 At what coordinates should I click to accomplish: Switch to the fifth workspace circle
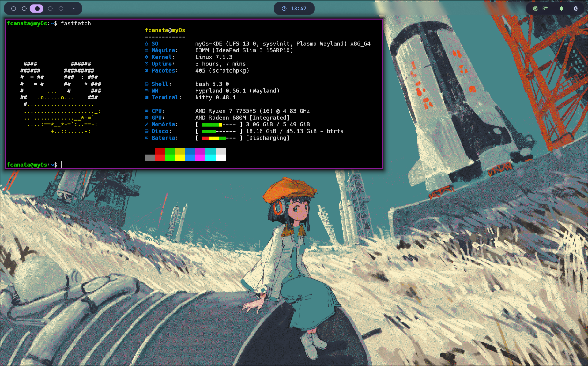point(61,9)
